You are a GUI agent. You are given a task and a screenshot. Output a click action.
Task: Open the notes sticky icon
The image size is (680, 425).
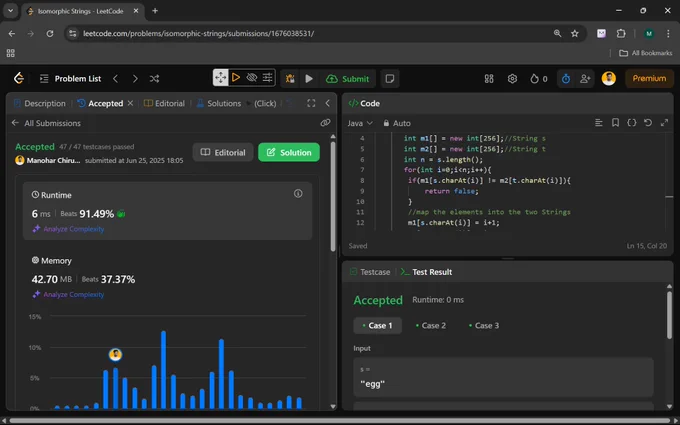(390, 78)
